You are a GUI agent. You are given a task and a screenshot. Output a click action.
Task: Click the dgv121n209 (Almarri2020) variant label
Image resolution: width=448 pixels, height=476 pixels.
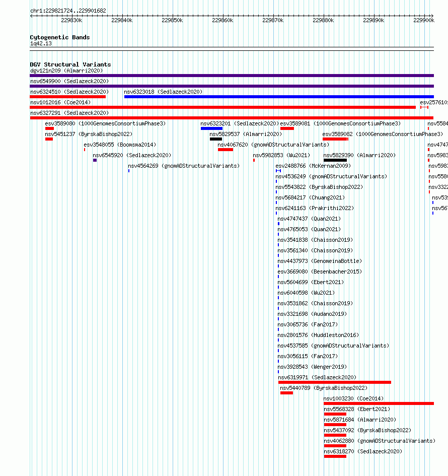click(66, 71)
